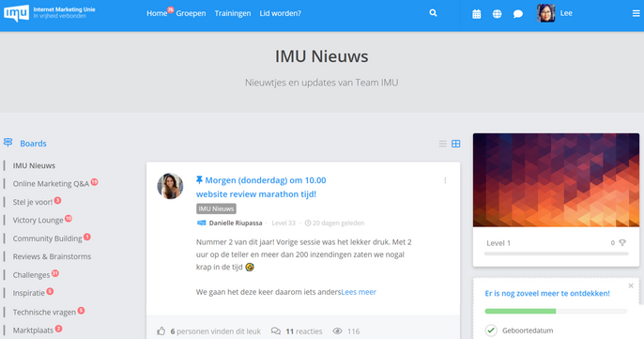Click Danielle Riupassa's profile photo

[x=170, y=186]
